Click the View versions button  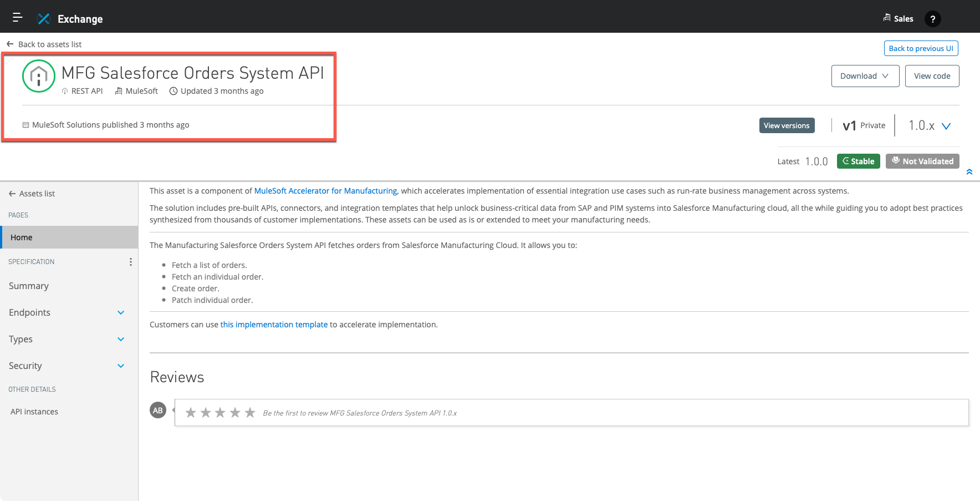pyautogui.click(x=787, y=125)
